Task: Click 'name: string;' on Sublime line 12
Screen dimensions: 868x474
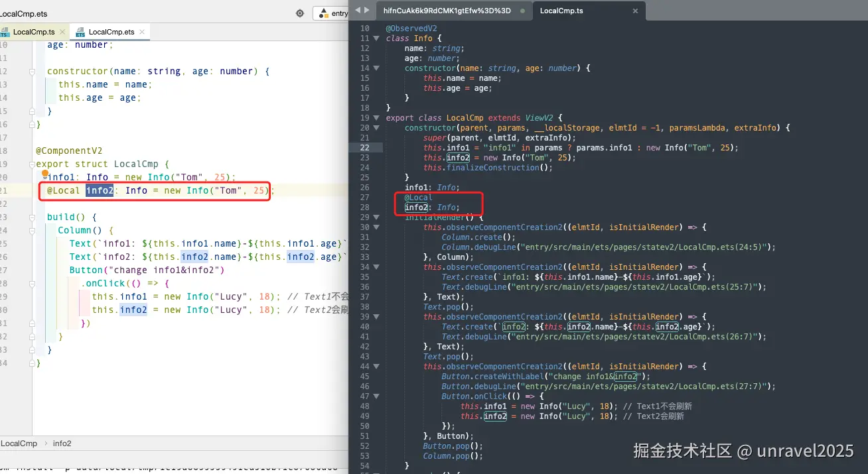Action: click(x=435, y=48)
